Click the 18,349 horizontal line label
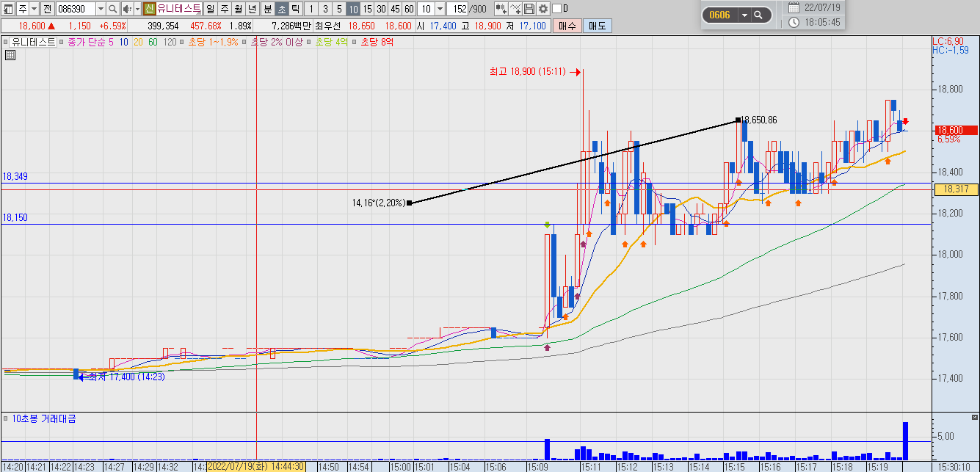 pyautogui.click(x=14, y=177)
